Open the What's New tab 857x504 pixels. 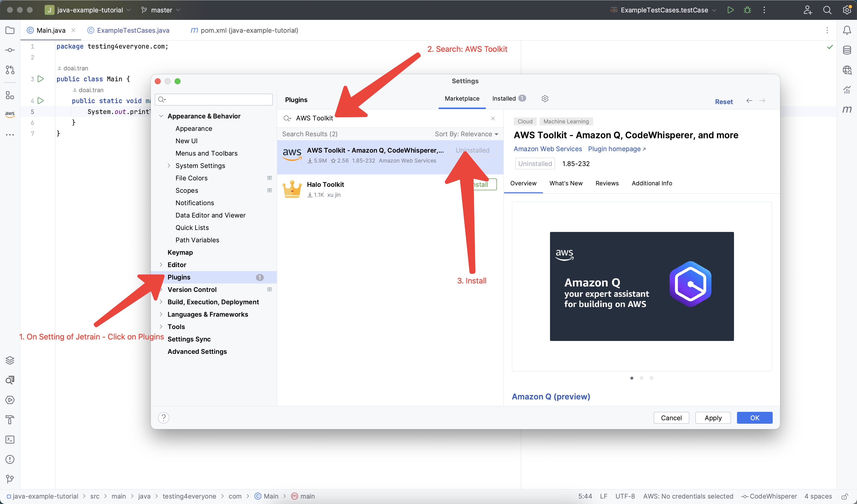pyautogui.click(x=566, y=183)
